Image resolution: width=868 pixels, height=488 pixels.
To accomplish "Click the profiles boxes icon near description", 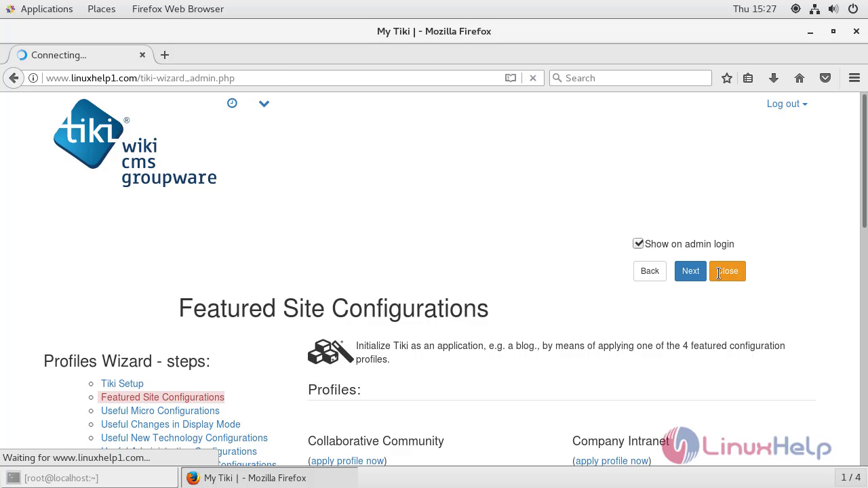I will point(330,352).
